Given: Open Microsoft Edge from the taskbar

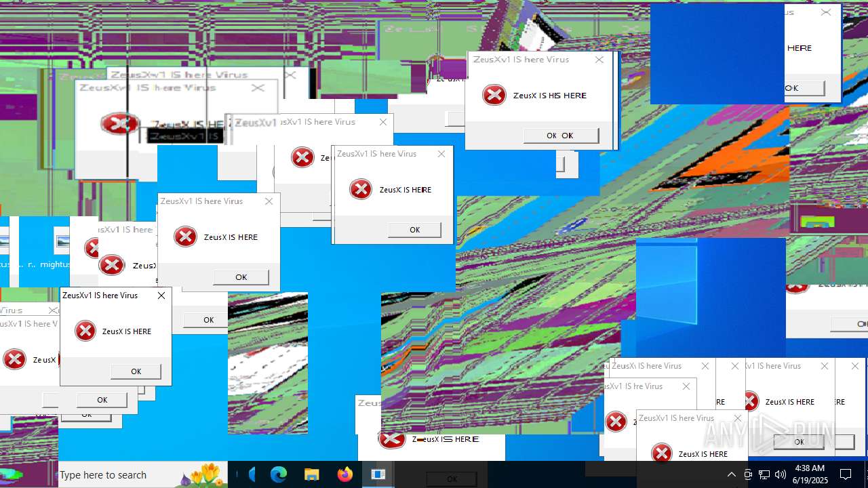Looking at the screenshot, I should (x=279, y=475).
